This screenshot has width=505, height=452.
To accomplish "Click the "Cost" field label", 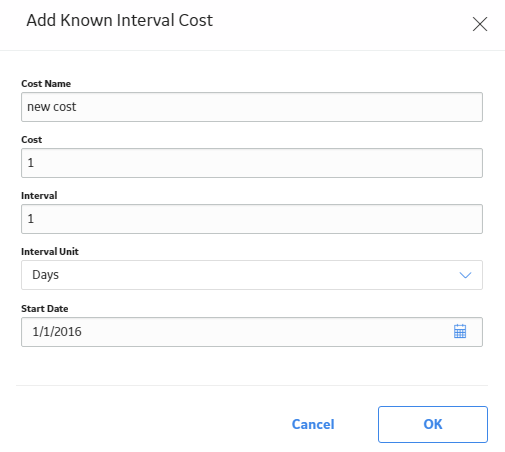I will (x=32, y=139).
